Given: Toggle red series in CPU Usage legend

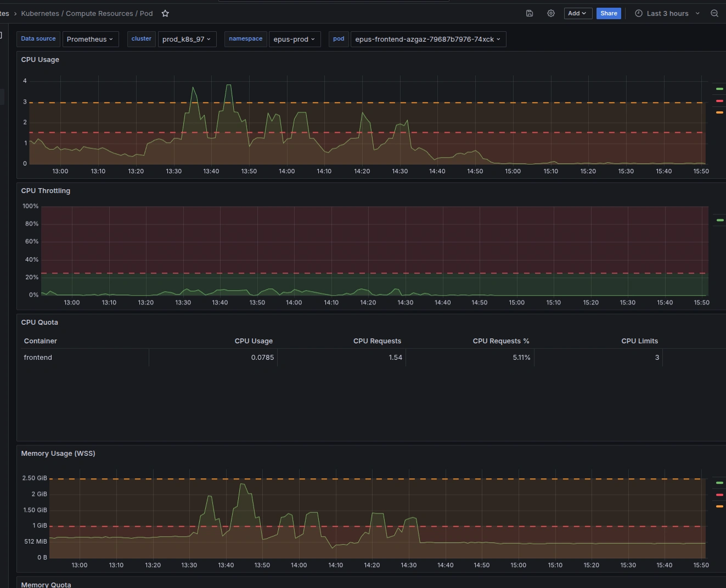Looking at the screenshot, I should (x=719, y=101).
